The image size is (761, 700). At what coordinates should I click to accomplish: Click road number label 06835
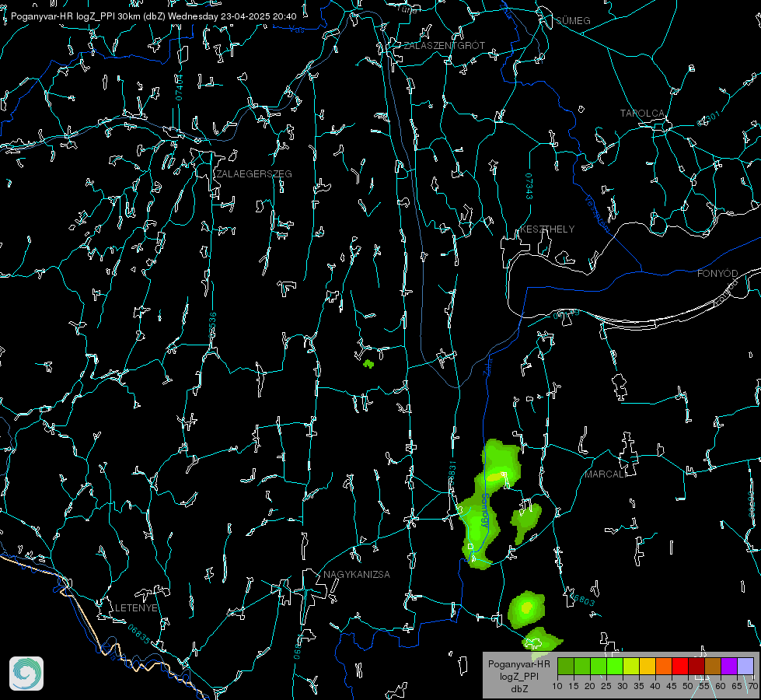pos(139,635)
